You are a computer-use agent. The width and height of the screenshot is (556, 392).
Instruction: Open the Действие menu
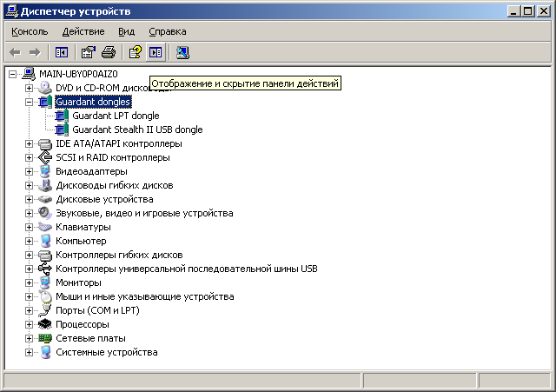83,31
